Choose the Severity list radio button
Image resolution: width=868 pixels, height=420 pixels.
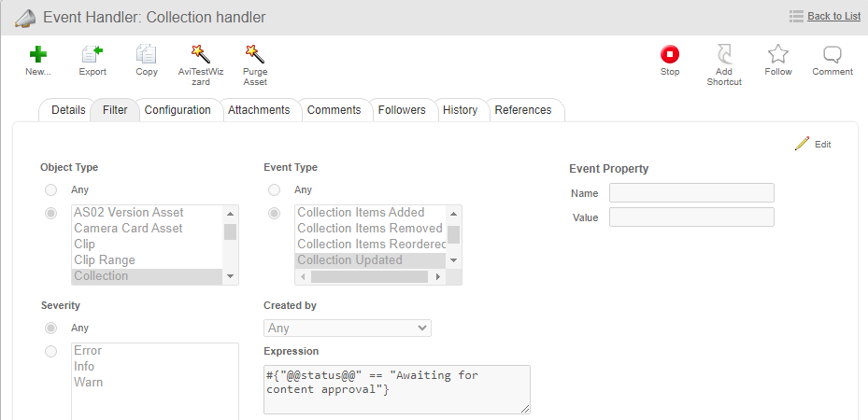point(50,351)
